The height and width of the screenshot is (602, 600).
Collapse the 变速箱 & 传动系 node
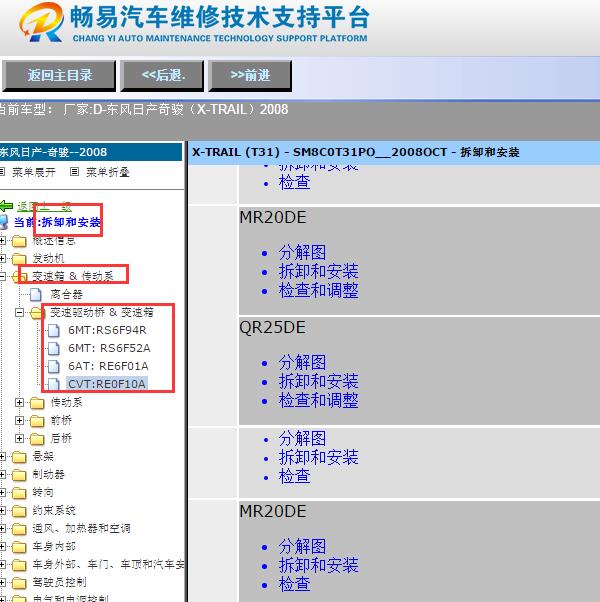[x=2, y=276]
